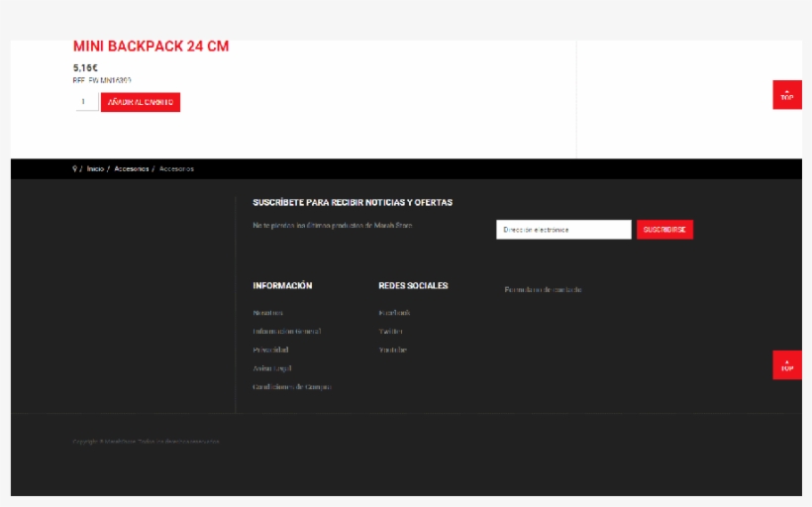The width and height of the screenshot is (812, 507).
Task: Open the Formulario de contacto link
Action: point(543,290)
